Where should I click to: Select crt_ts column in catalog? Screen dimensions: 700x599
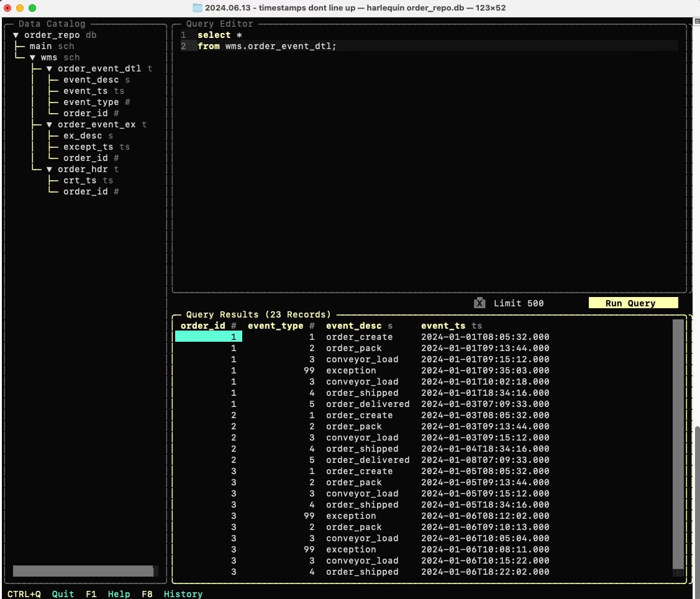click(x=88, y=180)
